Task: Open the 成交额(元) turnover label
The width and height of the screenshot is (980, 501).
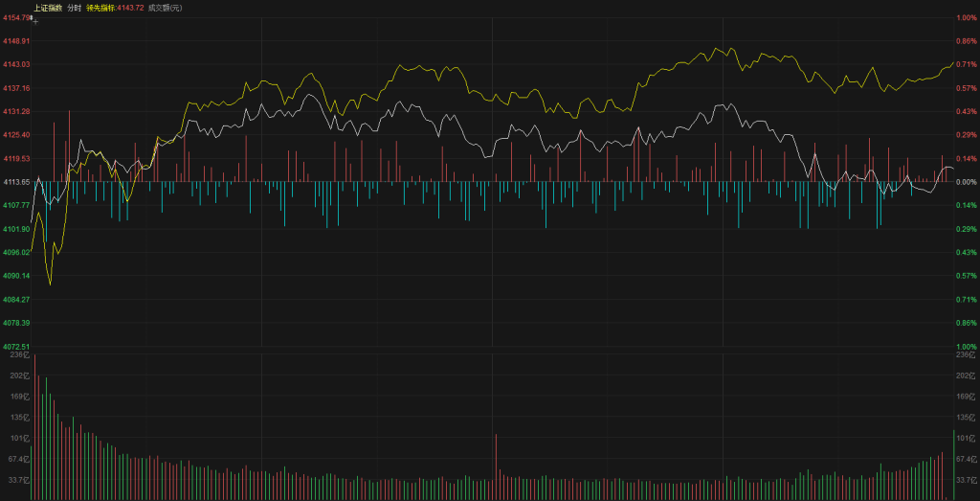Action: tap(165, 8)
